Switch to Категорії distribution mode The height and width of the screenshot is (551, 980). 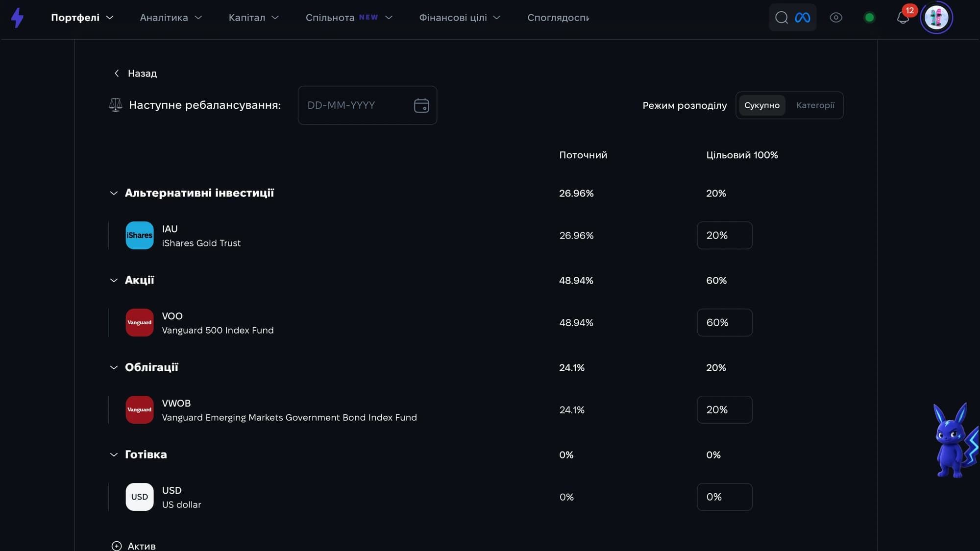click(x=815, y=105)
